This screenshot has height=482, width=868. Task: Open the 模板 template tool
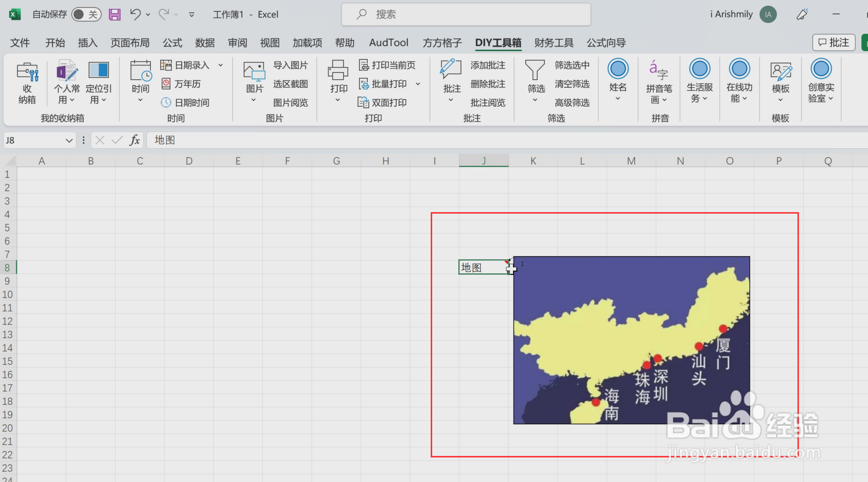(781, 82)
